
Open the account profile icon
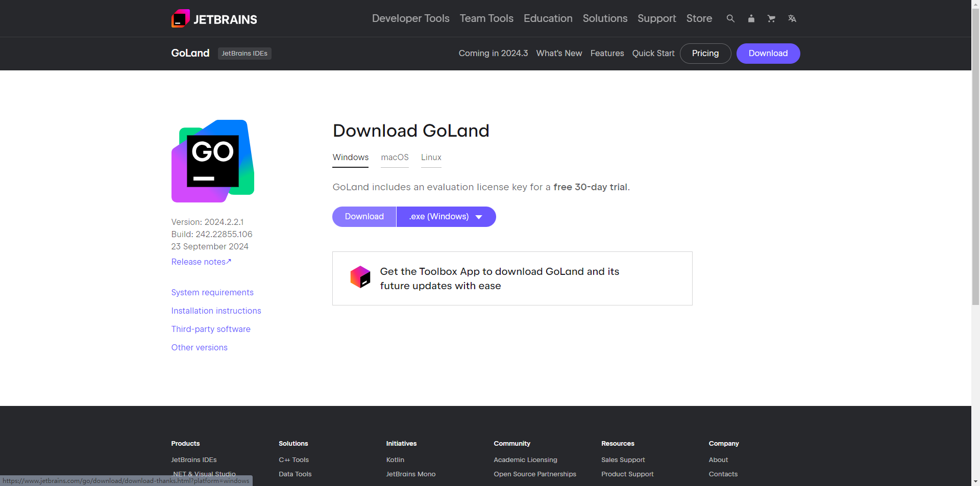[751, 18]
